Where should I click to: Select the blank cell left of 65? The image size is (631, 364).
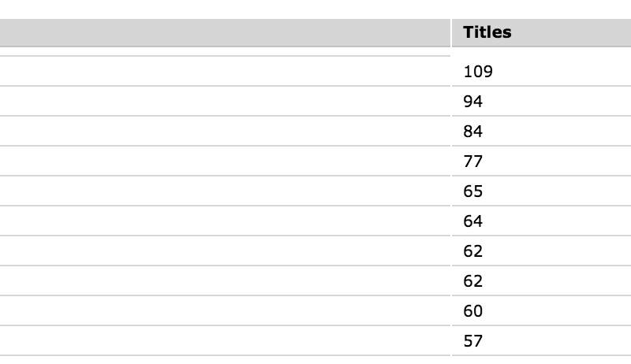pyautogui.click(x=225, y=191)
